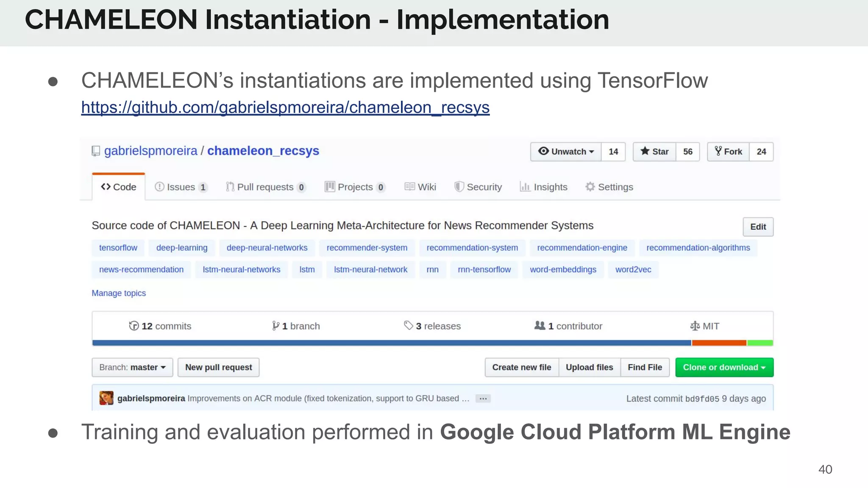This screenshot has height=488, width=868.
Task: Click the gabrielspmoreira commit avatar
Action: click(x=106, y=398)
